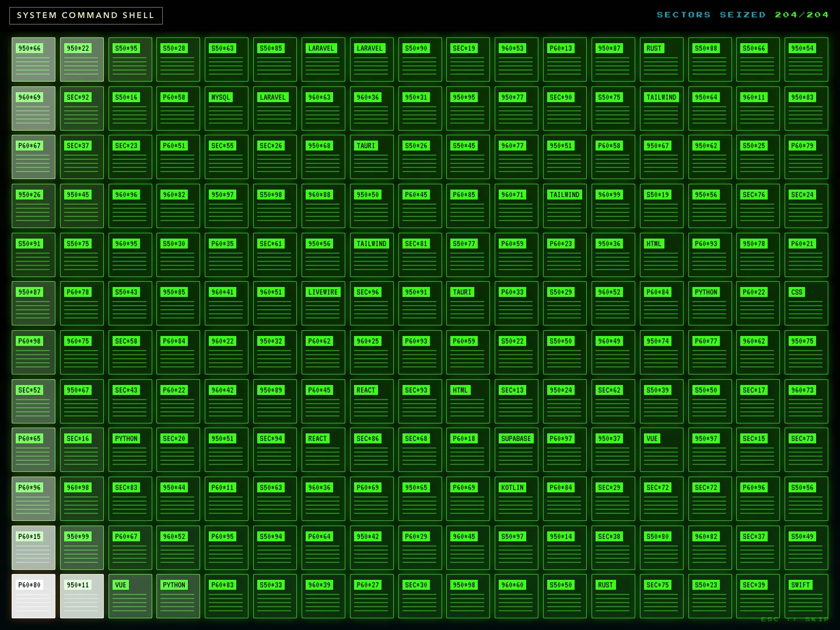
Task: Choose the SWIFT sector card
Action: click(x=806, y=596)
